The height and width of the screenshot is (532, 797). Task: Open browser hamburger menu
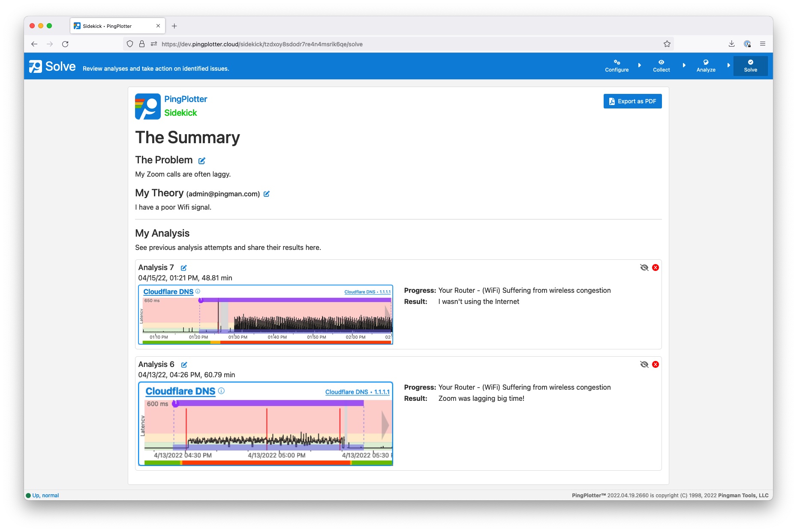(x=762, y=44)
